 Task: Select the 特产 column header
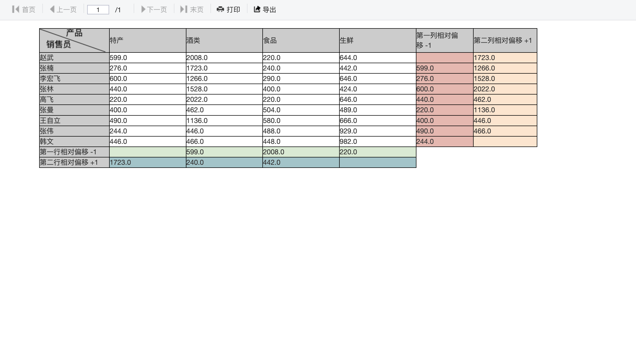click(148, 40)
